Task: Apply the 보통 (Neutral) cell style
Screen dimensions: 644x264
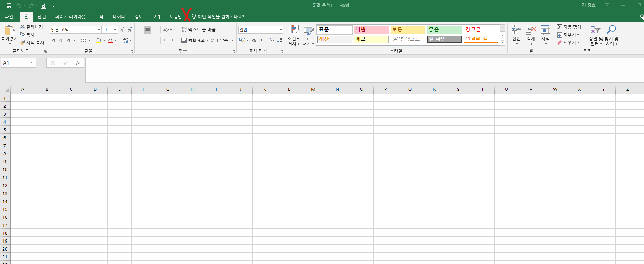Action: point(408,30)
